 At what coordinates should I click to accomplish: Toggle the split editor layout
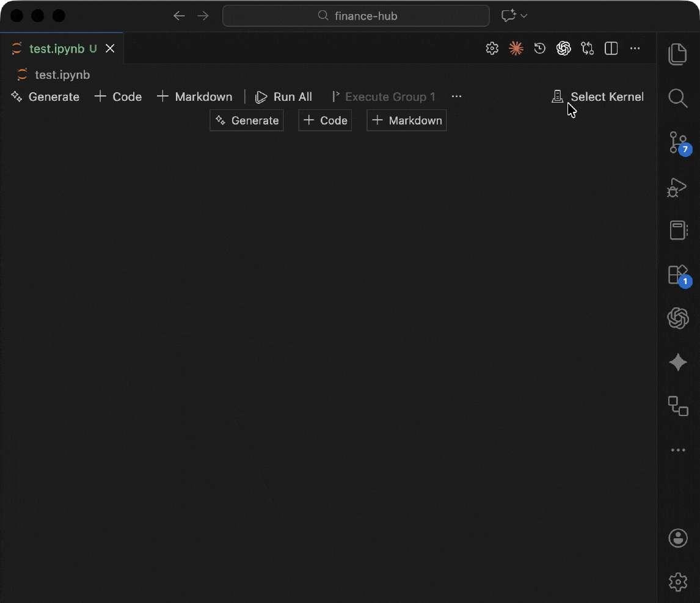611,48
